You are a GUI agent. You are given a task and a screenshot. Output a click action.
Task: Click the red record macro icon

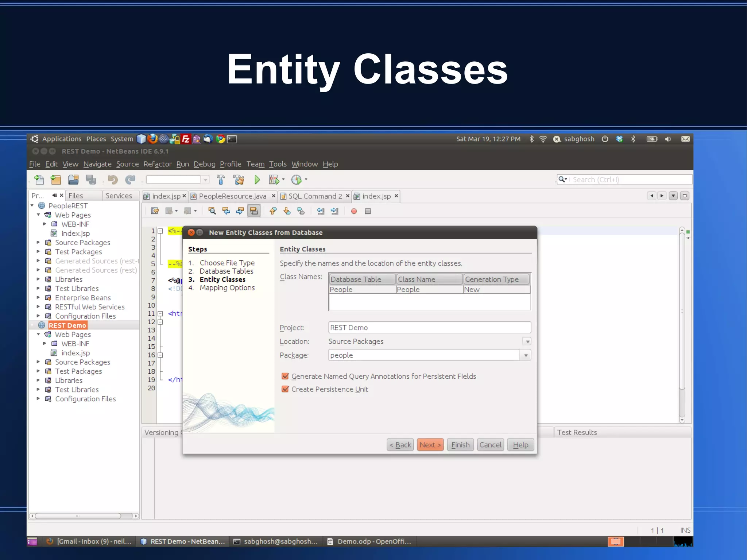point(354,211)
